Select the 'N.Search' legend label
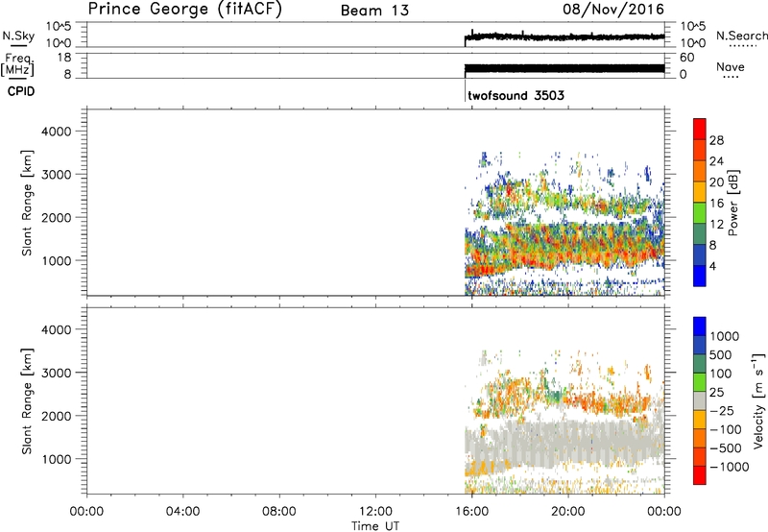 pyautogui.click(x=741, y=36)
